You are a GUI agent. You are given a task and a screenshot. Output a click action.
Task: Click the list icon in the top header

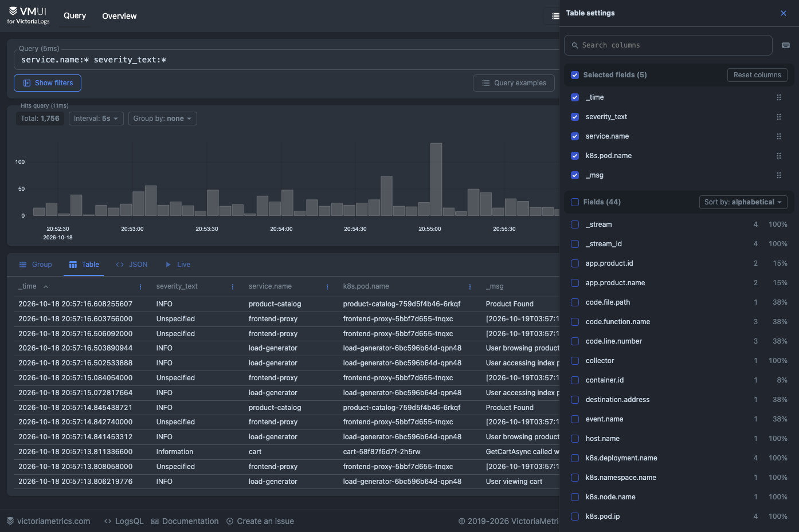(555, 16)
